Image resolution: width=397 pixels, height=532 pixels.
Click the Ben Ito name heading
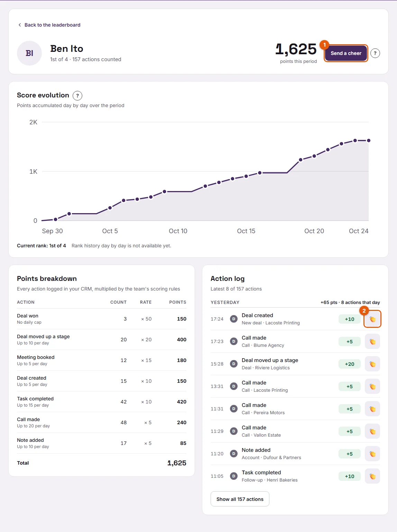pyautogui.click(x=67, y=49)
